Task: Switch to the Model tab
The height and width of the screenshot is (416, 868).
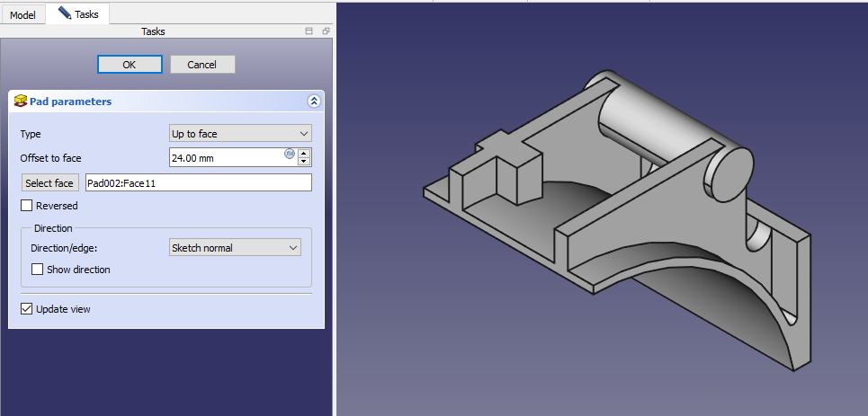Action: point(22,15)
